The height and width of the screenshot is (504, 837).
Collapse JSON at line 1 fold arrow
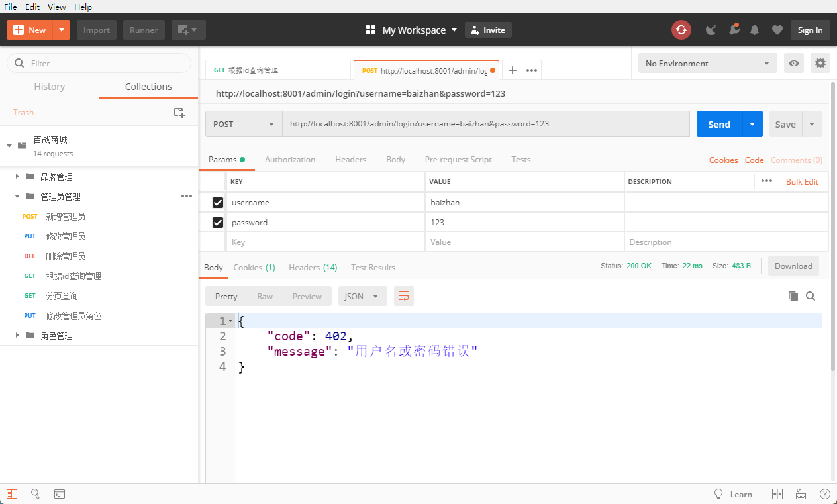[230, 321]
